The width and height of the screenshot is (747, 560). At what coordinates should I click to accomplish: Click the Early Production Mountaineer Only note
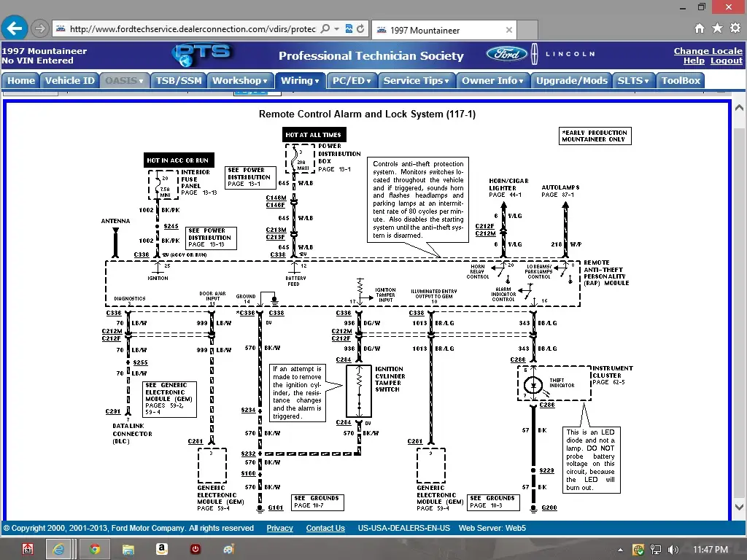pos(595,136)
